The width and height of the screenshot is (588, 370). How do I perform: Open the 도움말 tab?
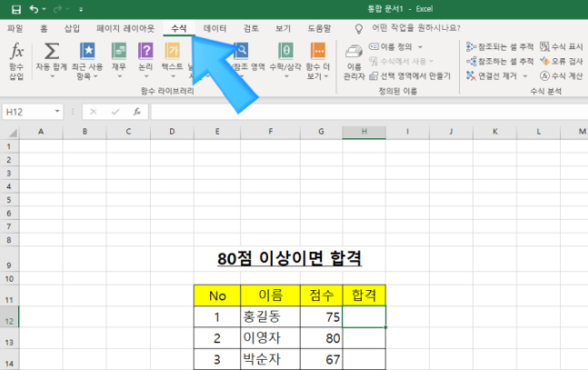[320, 28]
